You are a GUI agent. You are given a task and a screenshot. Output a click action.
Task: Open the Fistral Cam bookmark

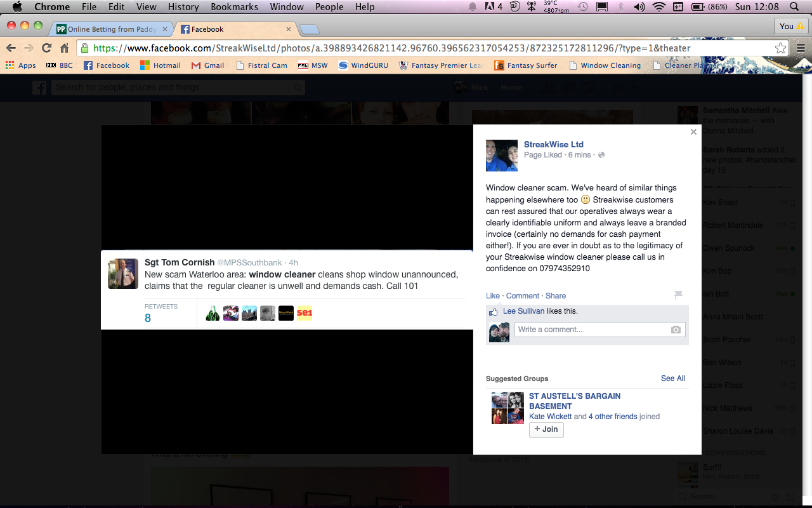point(261,65)
